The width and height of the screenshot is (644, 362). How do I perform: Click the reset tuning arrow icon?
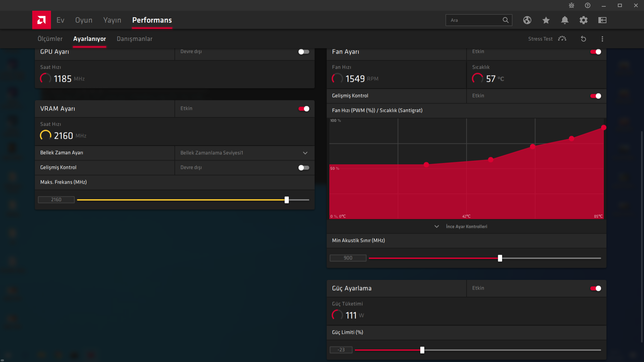583,39
